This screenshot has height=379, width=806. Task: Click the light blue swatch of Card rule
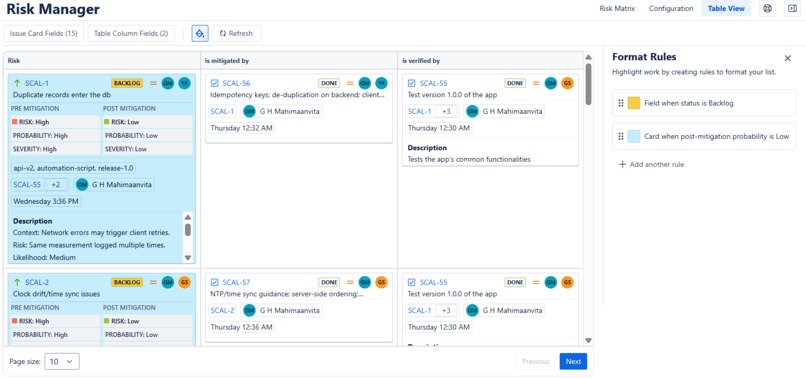[x=634, y=136]
